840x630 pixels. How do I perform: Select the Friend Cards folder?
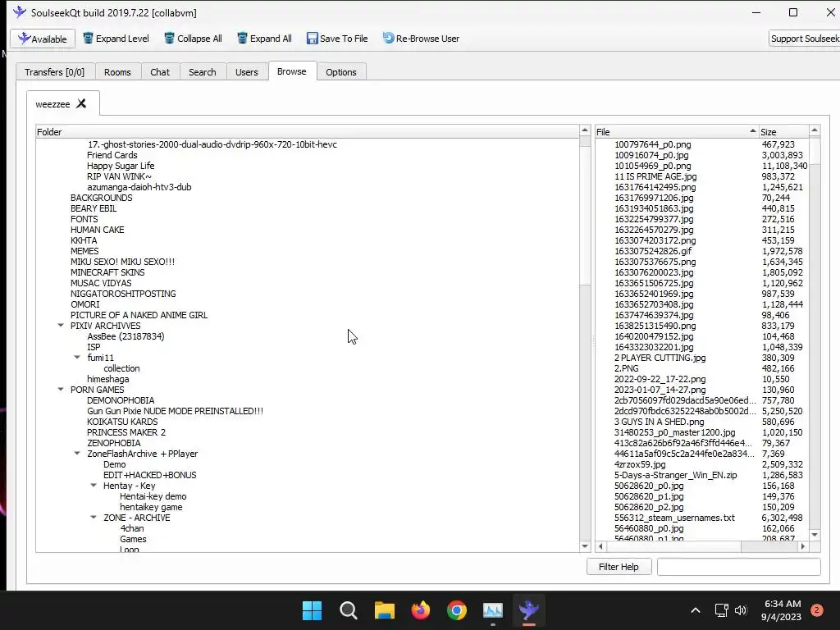click(112, 155)
